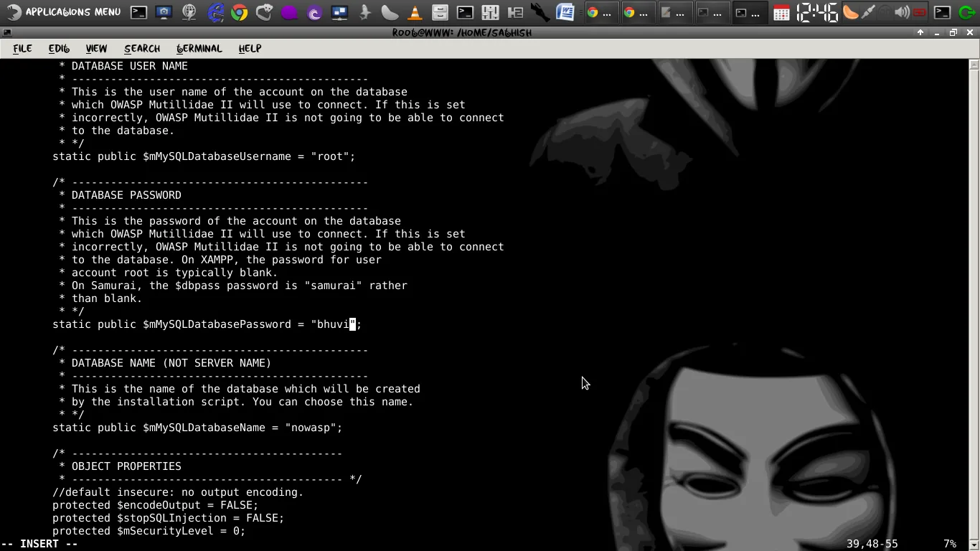
Task: Click the scrollbar down arrow
Action: [x=974, y=546]
